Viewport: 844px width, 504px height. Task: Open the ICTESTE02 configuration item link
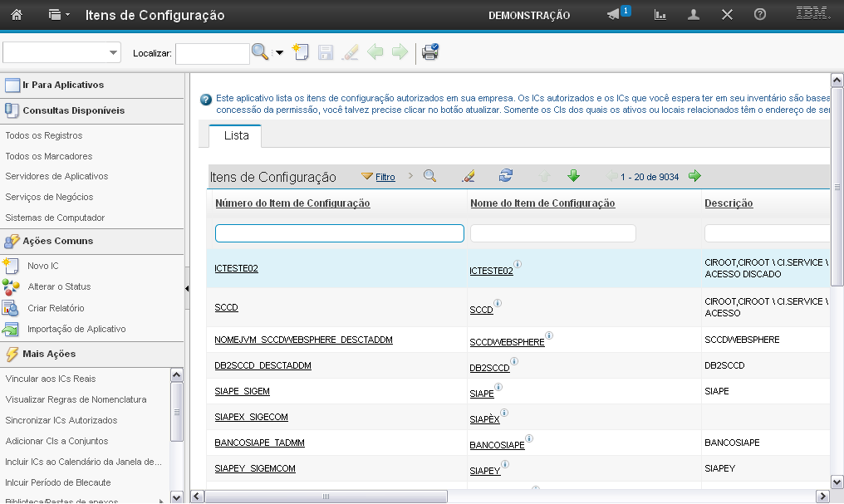[237, 268]
